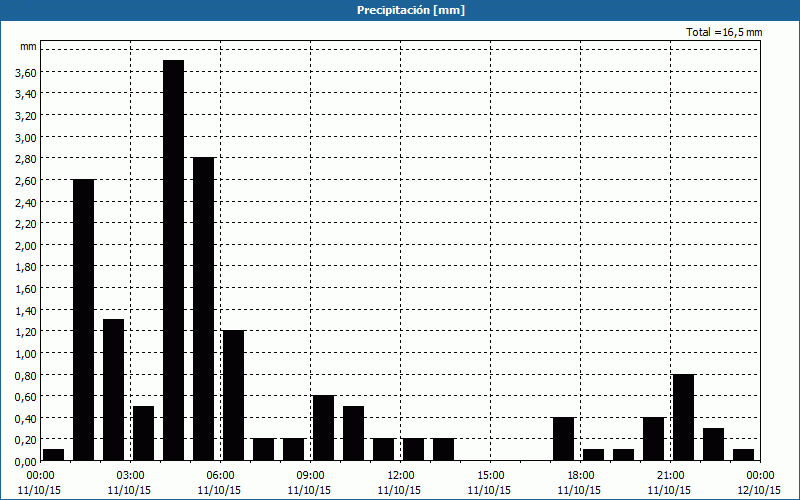The image size is (800, 500).
Task: Click the 0,80 mm bar after 21:00
Action: [x=684, y=417]
